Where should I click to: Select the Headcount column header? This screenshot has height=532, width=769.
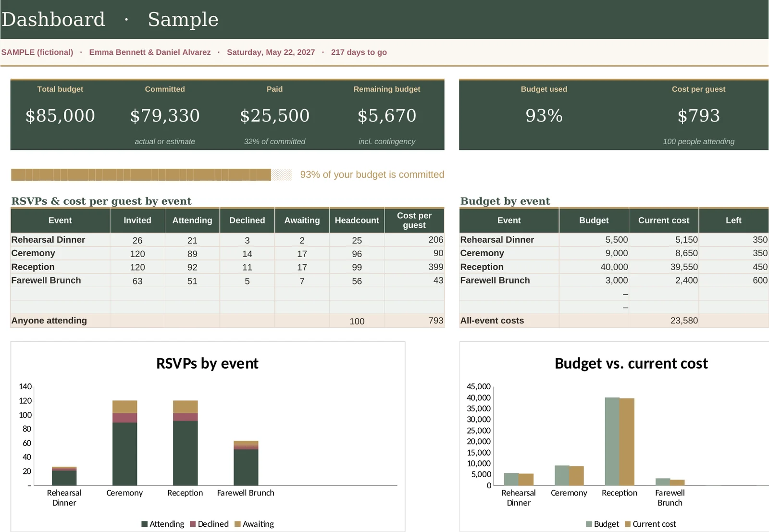357,220
